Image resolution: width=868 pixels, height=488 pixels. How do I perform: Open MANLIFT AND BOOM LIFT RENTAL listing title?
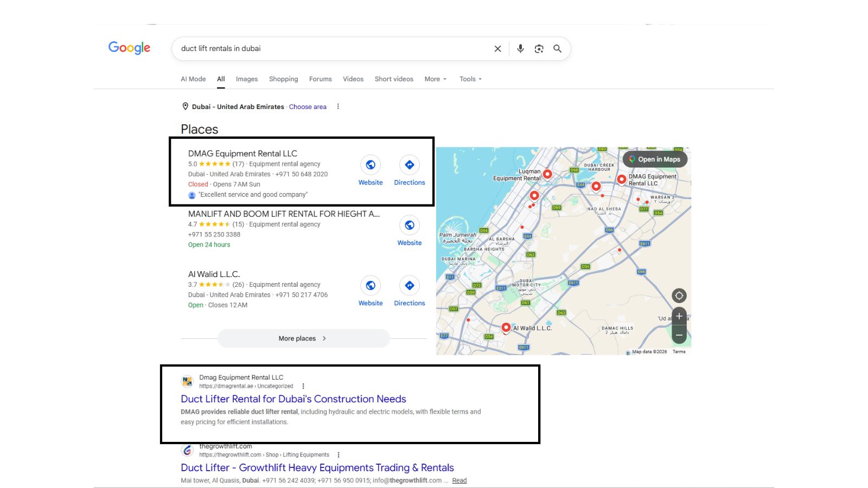[x=284, y=214]
